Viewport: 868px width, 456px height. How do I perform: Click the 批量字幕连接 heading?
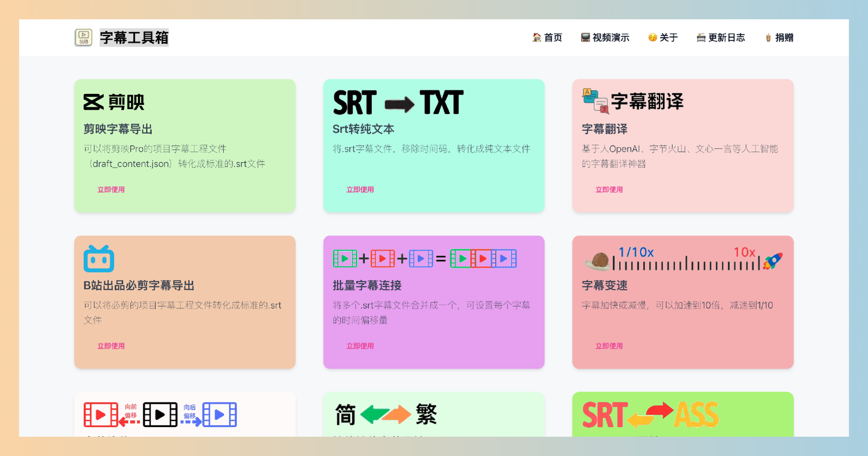point(367,286)
